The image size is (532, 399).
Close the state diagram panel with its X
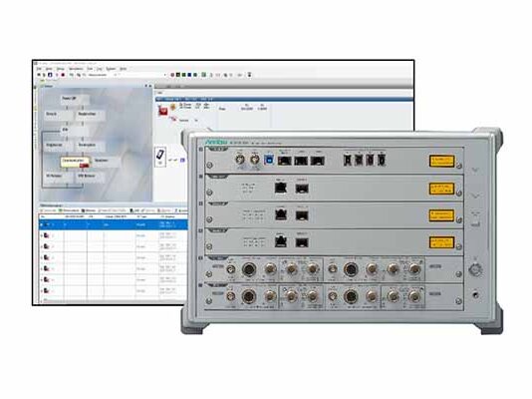click(150, 86)
